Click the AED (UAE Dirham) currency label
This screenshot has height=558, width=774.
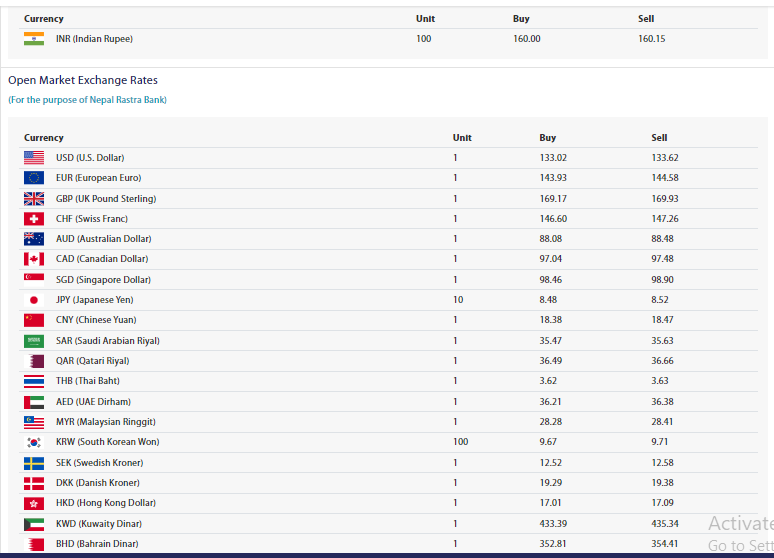(x=92, y=401)
